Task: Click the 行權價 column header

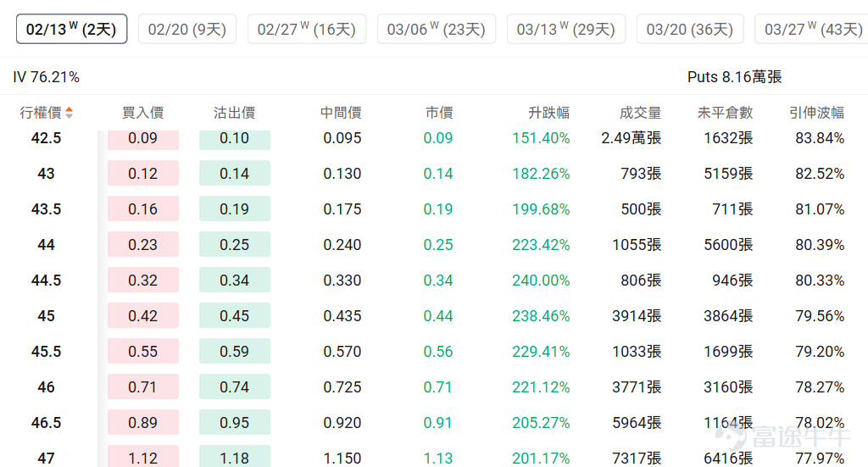Action: click(x=41, y=113)
